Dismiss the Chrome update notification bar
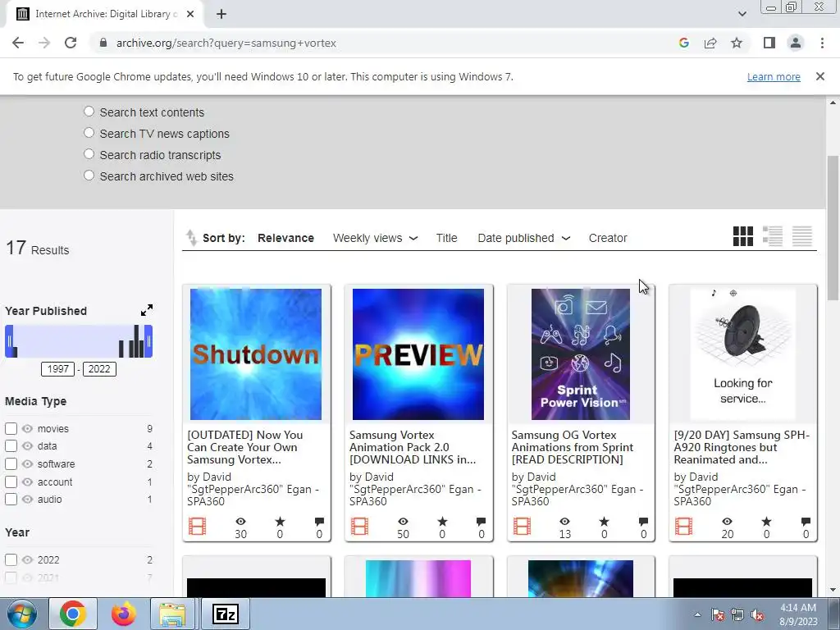This screenshot has height=630, width=840. [x=819, y=76]
